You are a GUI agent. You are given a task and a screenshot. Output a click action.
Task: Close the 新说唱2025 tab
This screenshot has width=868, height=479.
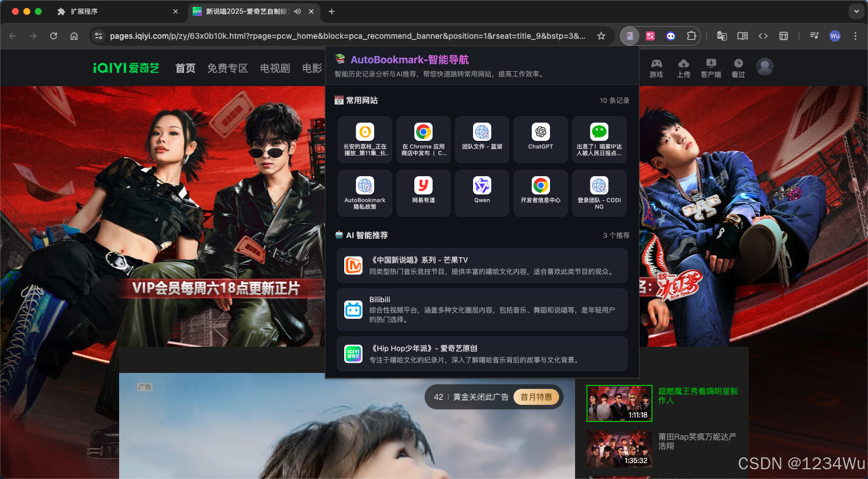(x=311, y=11)
